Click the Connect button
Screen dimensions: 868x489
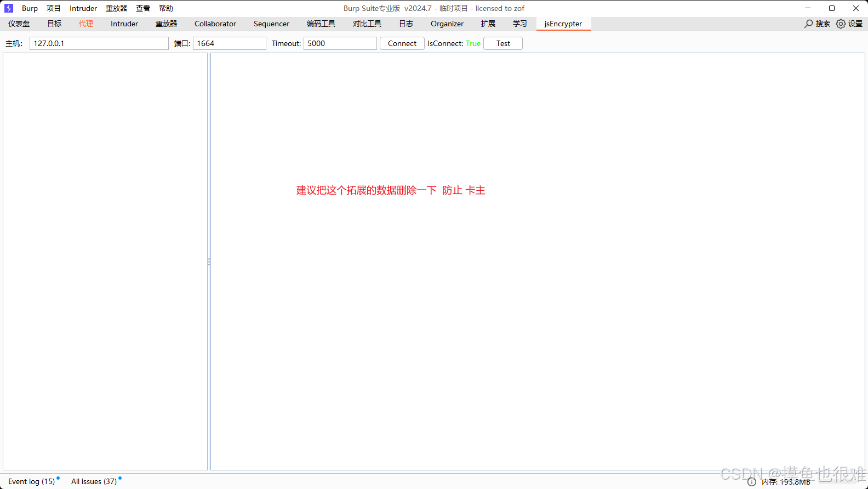click(402, 43)
